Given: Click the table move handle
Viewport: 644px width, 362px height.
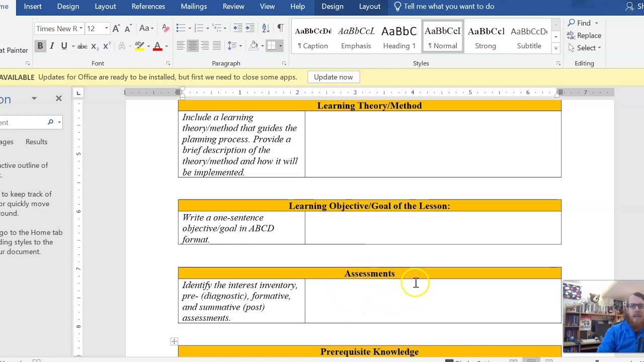Looking at the screenshot, I should (x=174, y=342).
